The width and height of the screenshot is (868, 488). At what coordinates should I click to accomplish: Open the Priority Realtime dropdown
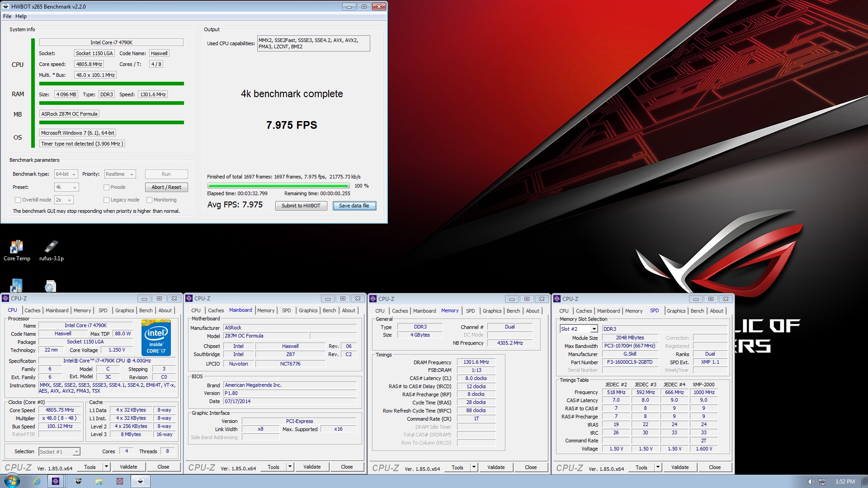click(120, 174)
